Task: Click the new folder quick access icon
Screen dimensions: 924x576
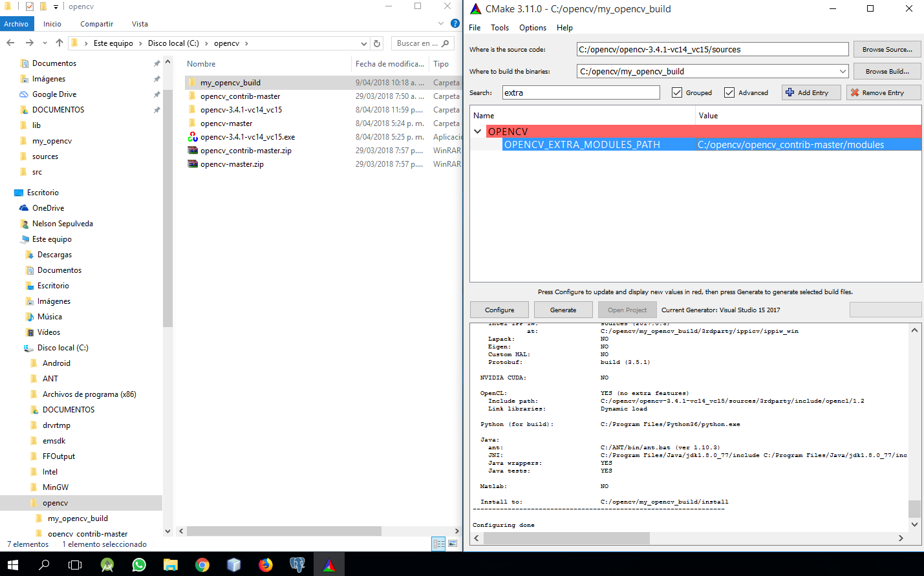Action: [x=43, y=6]
